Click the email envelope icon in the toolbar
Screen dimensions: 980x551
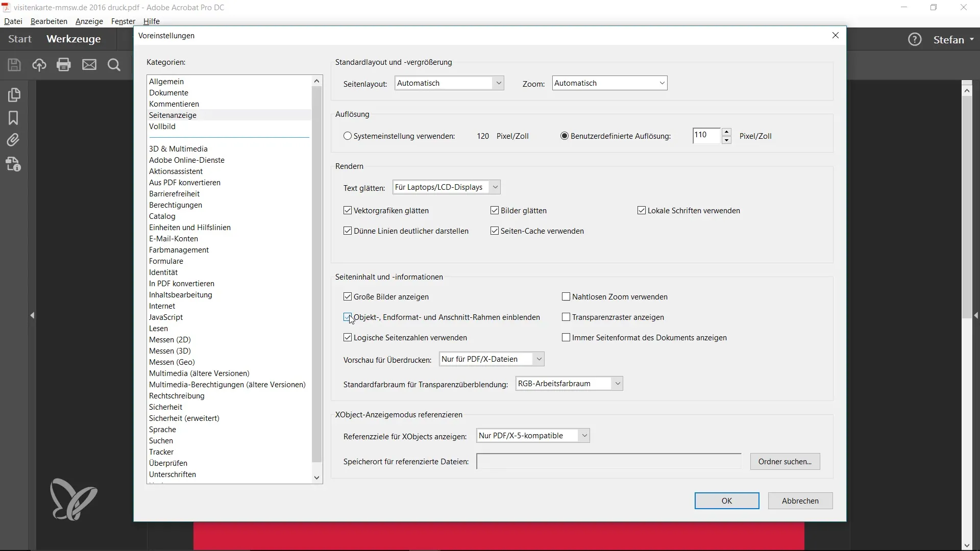(89, 65)
